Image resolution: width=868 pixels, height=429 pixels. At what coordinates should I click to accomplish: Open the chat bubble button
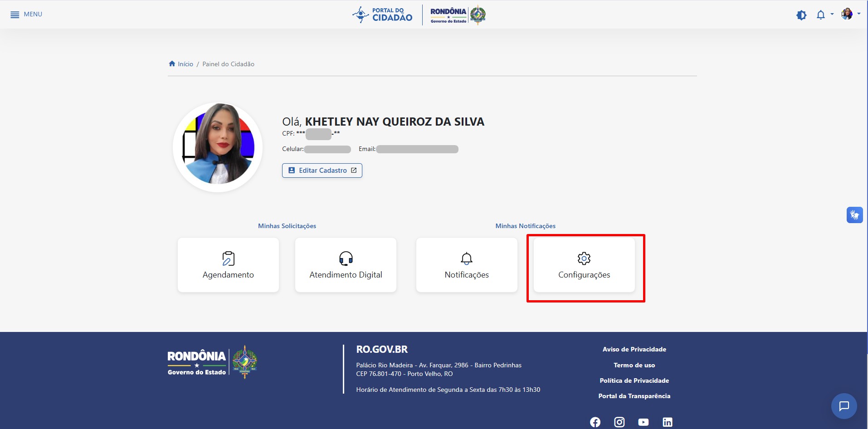point(844,406)
